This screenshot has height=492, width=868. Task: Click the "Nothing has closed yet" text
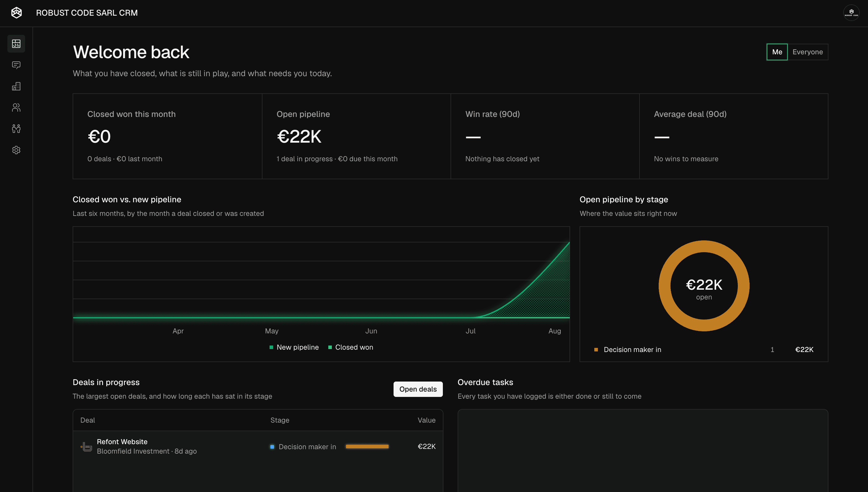click(502, 159)
